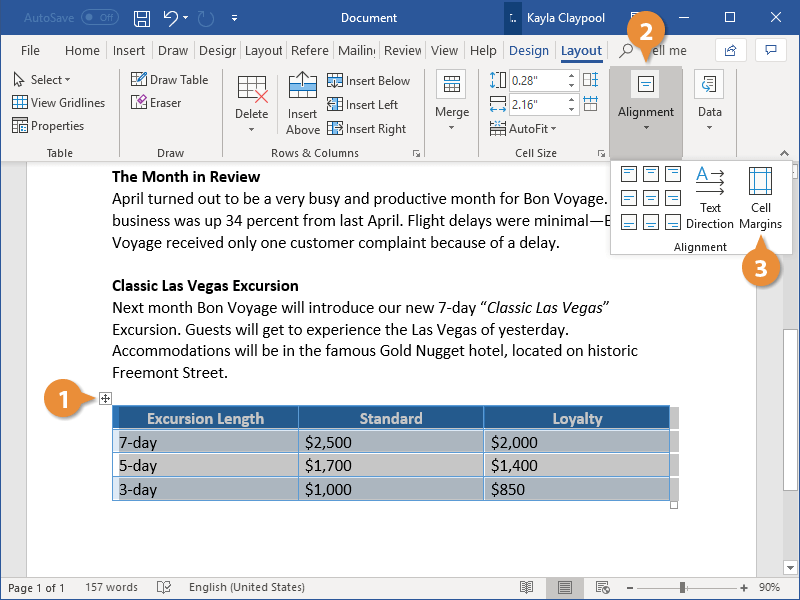Click the Save icon in Quick Access Toolbar
The image size is (800, 600).
141,17
